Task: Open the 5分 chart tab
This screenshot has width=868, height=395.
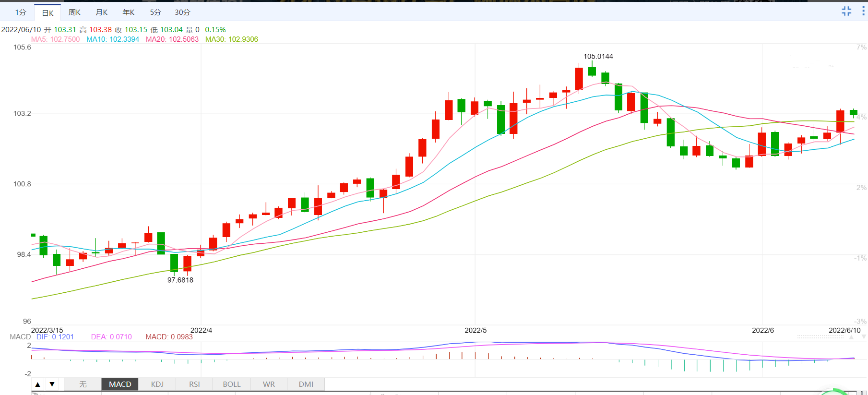Action: coord(155,12)
